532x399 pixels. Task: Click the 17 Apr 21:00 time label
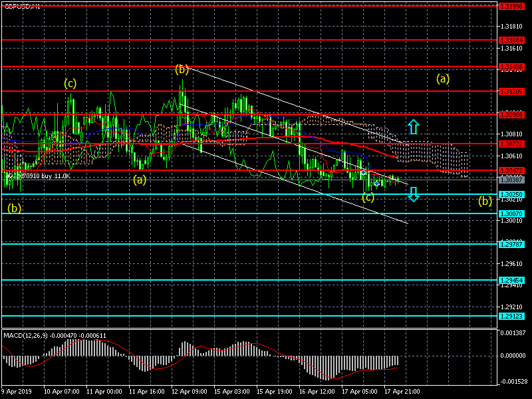click(402, 392)
